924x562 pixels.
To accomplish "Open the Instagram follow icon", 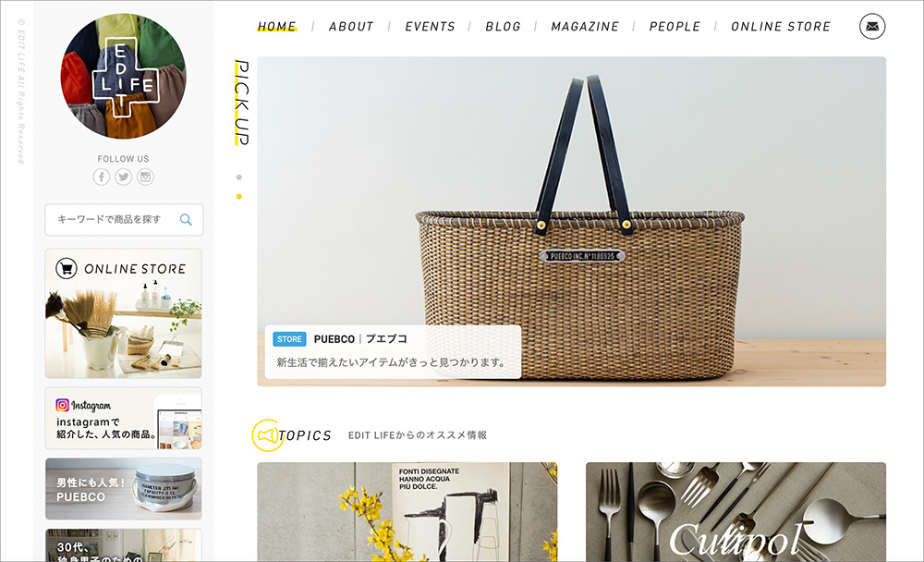I will (x=146, y=177).
